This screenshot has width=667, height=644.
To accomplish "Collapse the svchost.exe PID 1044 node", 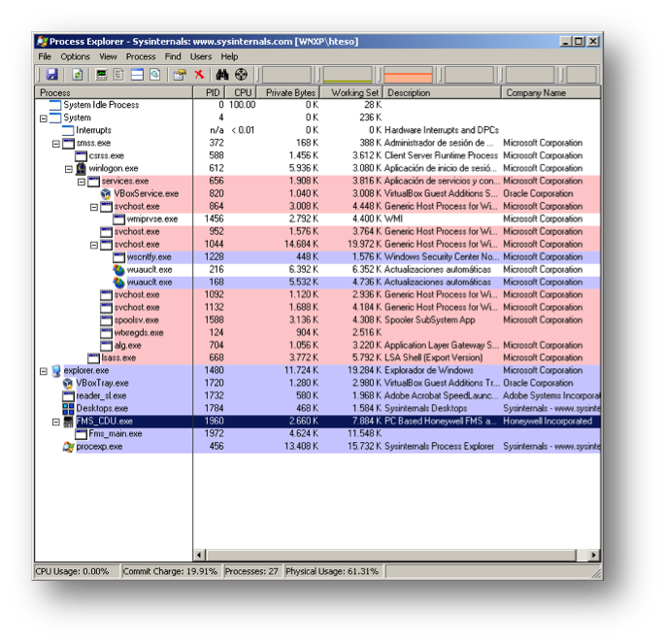I will click(94, 245).
